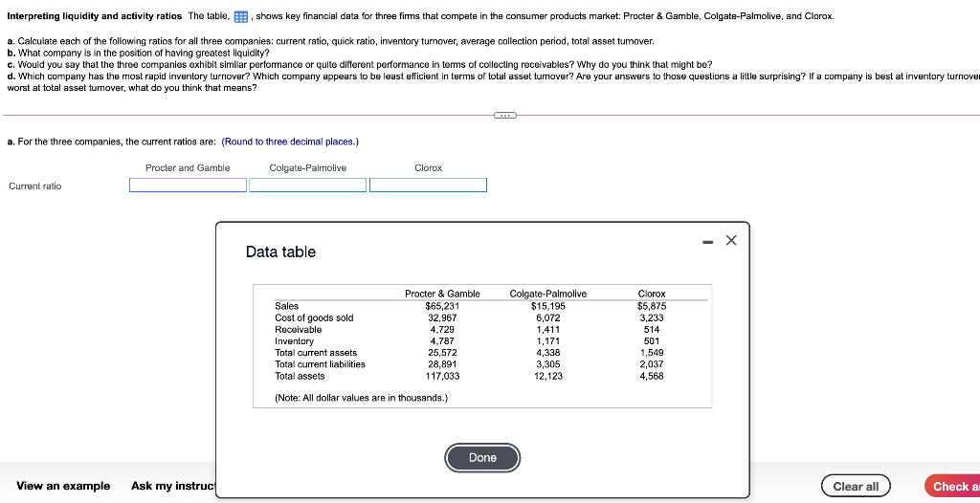Click Procter & Gamble table column header
Screen dimensions: 980x503
pyautogui.click(x=442, y=294)
